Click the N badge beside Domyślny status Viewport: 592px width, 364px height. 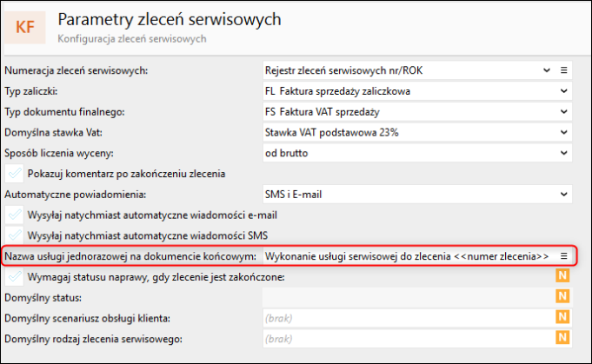[562, 297]
